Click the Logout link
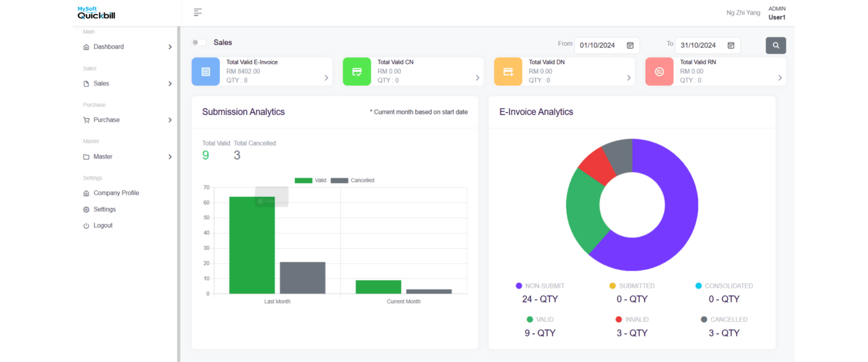 103,226
